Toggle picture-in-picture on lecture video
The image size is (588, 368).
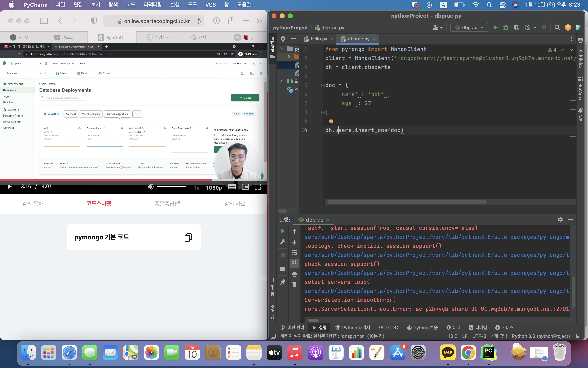coord(245,187)
